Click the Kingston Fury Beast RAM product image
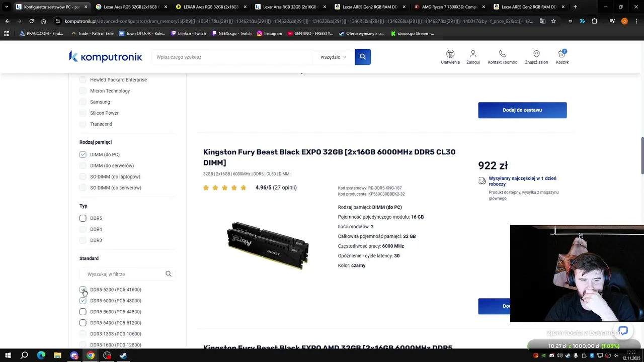 268,245
